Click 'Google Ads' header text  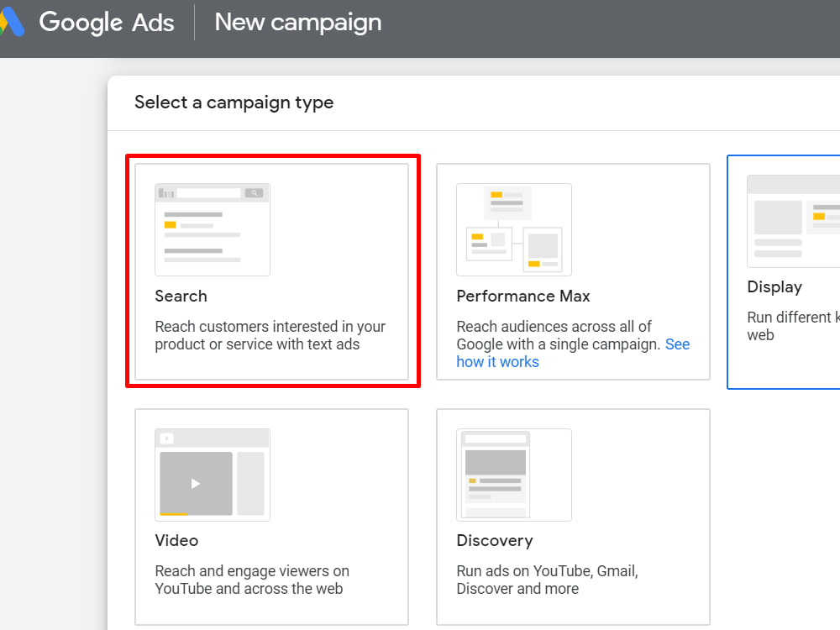[x=107, y=23]
